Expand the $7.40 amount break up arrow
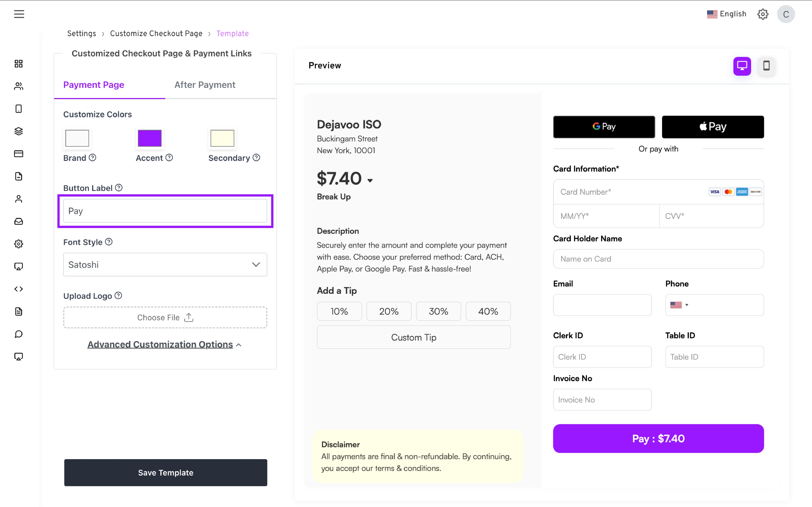 370,180
